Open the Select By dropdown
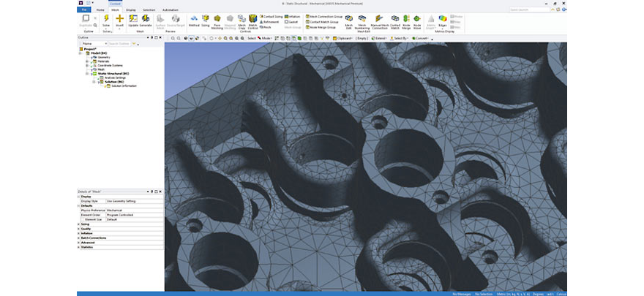644x296 pixels. [400, 38]
